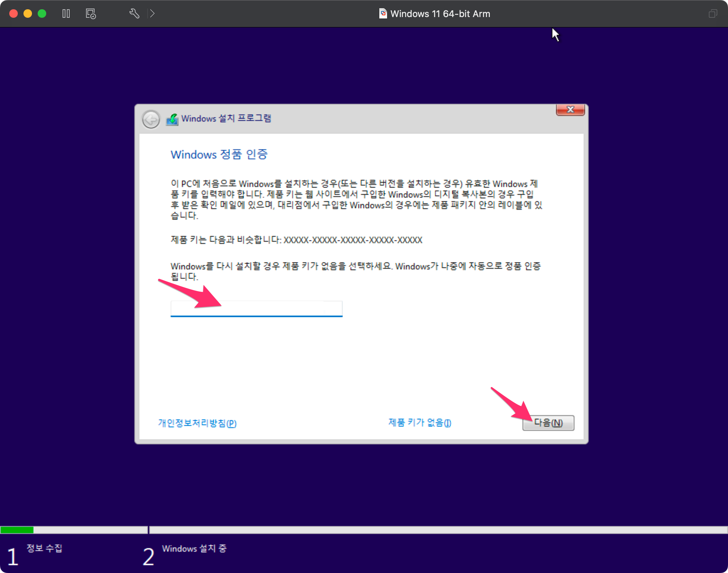The width and height of the screenshot is (728, 573).
Task: Open the wrench settings icon
Action: [x=134, y=14]
